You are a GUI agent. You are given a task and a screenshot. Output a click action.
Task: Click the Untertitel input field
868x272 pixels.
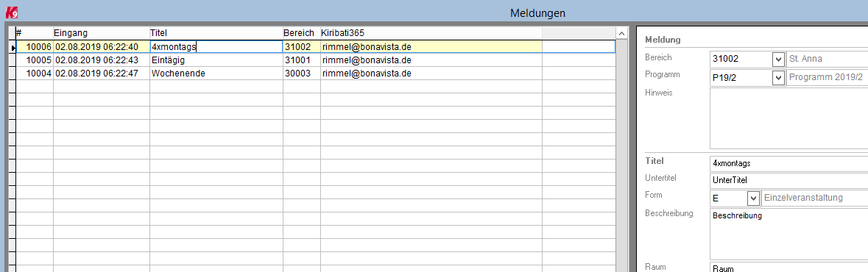pyautogui.click(x=788, y=180)
